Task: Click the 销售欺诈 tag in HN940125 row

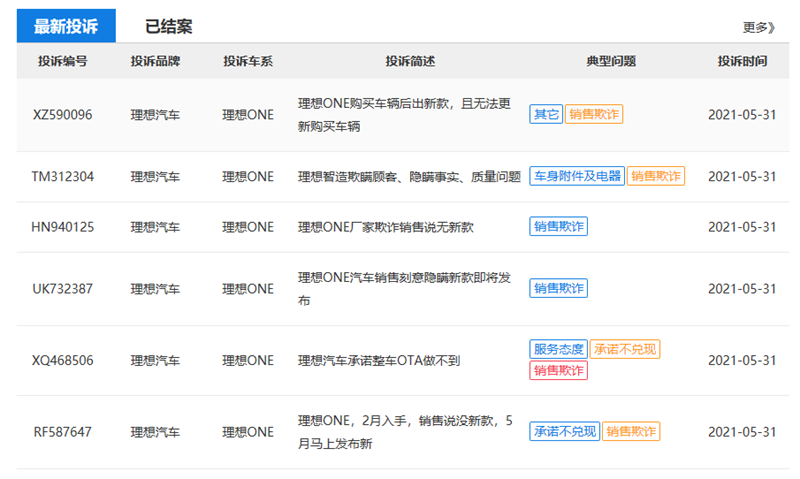Action: (x=558, y=227)
